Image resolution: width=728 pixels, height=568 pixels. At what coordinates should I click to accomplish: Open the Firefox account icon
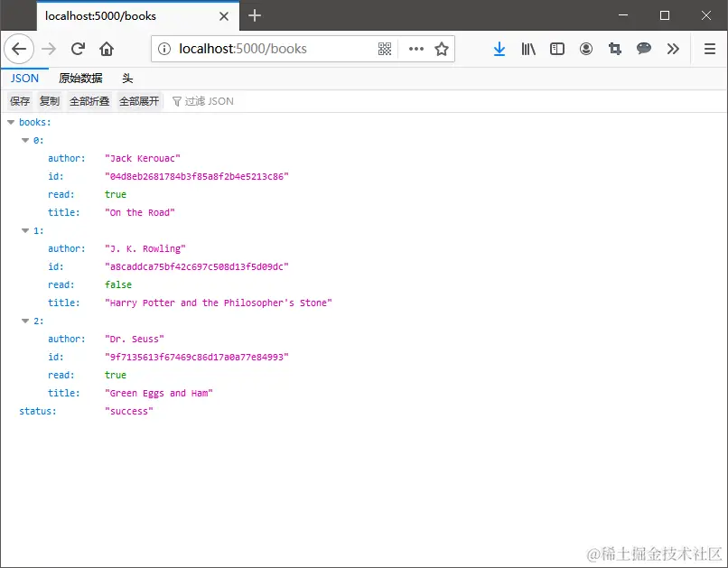[586, 49]
